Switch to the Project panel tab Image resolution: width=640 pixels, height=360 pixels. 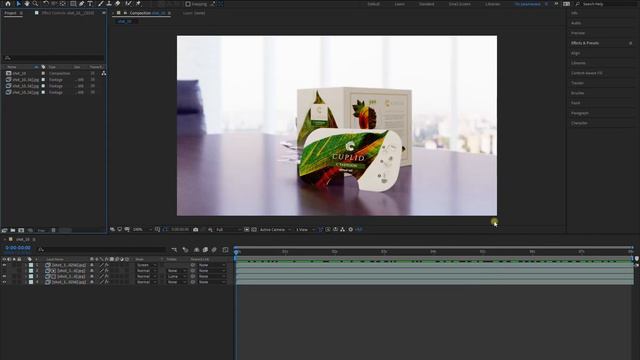(10, 13)
